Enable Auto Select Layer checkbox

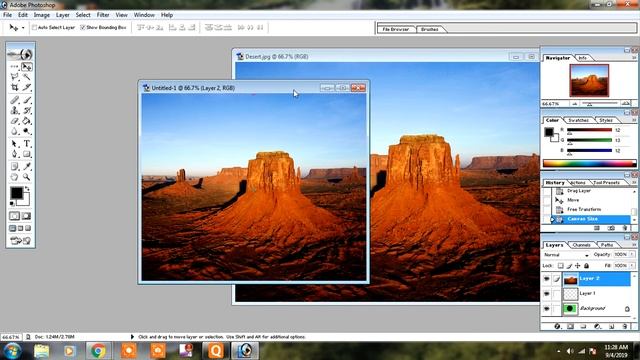pos(35,27)
